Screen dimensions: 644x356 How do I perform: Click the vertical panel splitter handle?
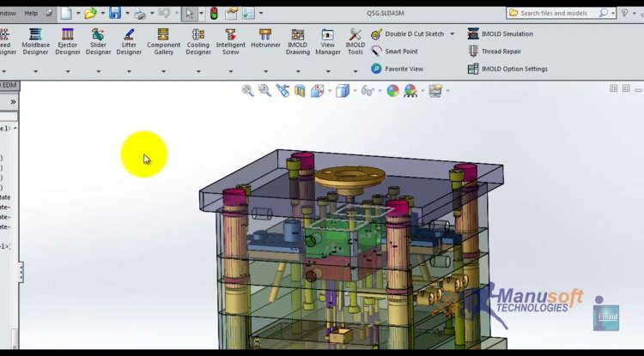21,272
